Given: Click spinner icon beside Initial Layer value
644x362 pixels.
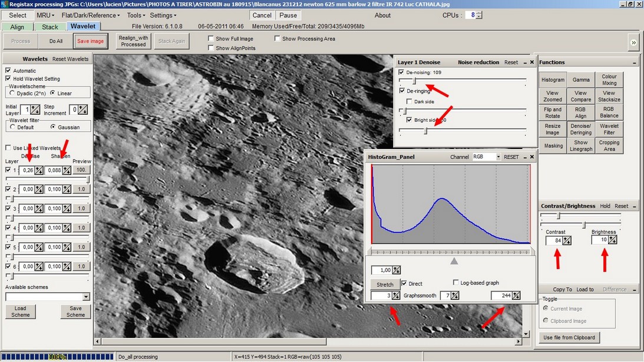Looking at the screenshot, I should (x=35, y=109).
